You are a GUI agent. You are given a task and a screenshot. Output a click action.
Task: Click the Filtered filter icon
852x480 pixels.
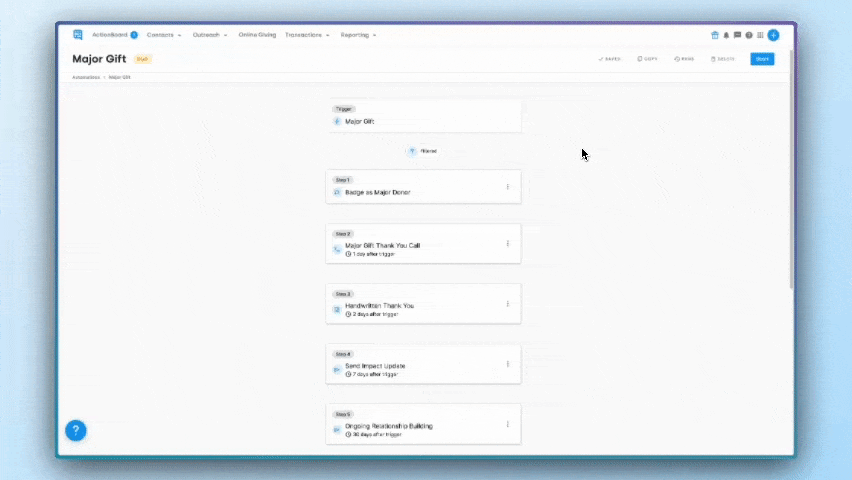tap(412, 151)
